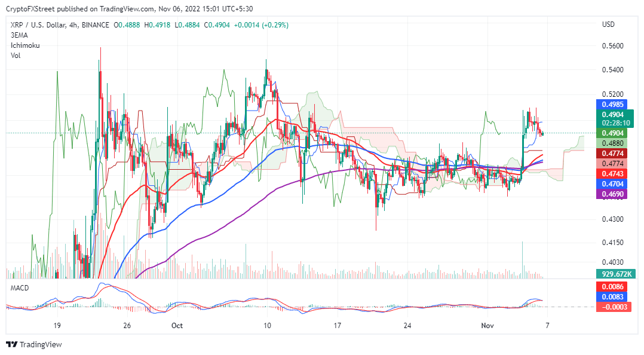Click the maroon 0.4774 price flag
Viewport: 644px width, 355px height.
click(614, 155)
